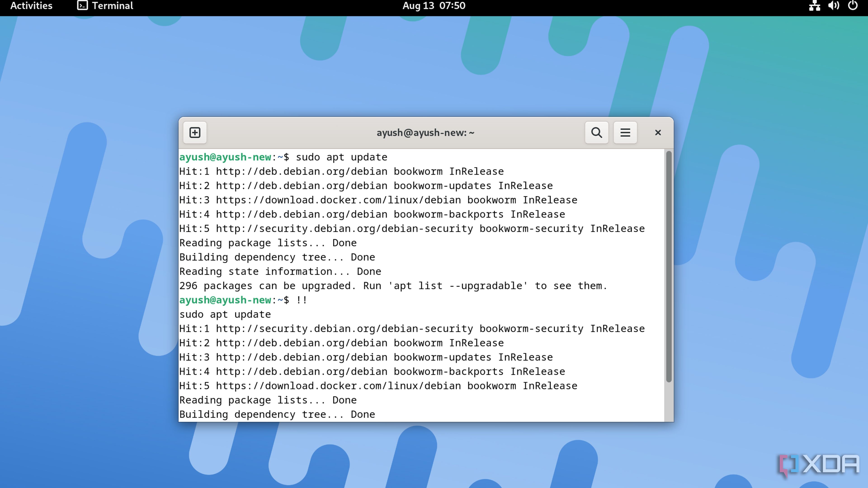
Task: Open the Activities overview
Action: (31, 6)
